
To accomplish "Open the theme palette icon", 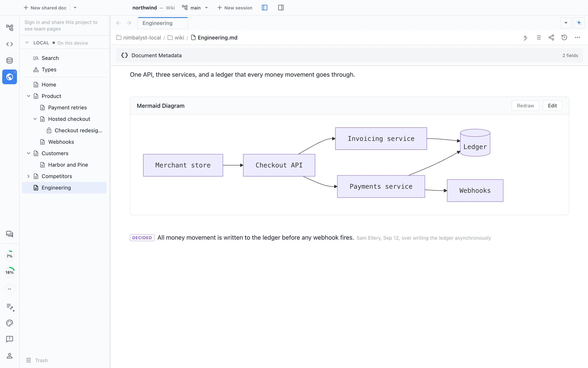I will click(9, 323).
